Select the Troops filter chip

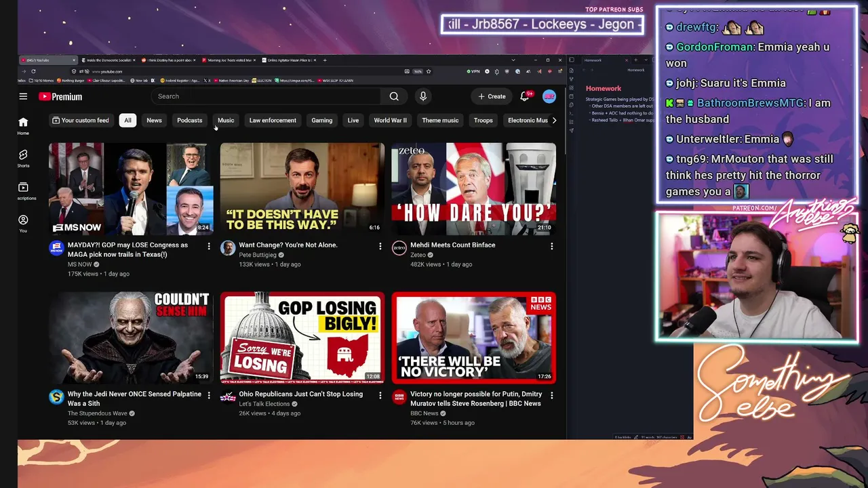click(484, 121)
